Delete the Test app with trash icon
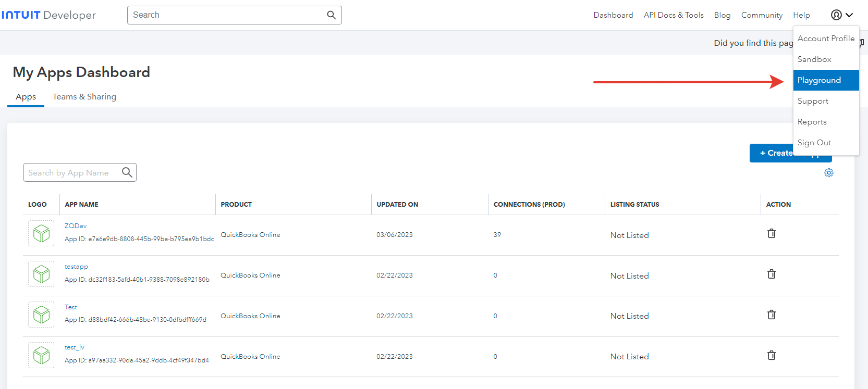The width and height of the screenshot is (868, 389). 772,315
